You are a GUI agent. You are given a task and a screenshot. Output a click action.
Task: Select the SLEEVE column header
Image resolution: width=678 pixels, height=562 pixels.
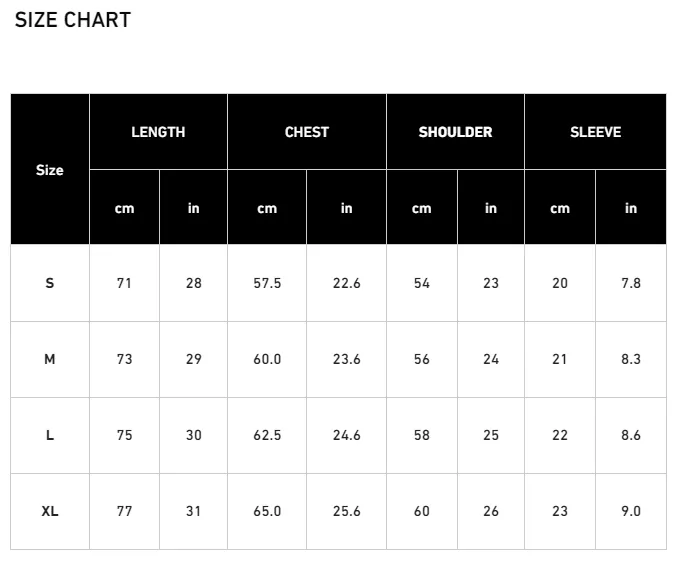point(595,132)
